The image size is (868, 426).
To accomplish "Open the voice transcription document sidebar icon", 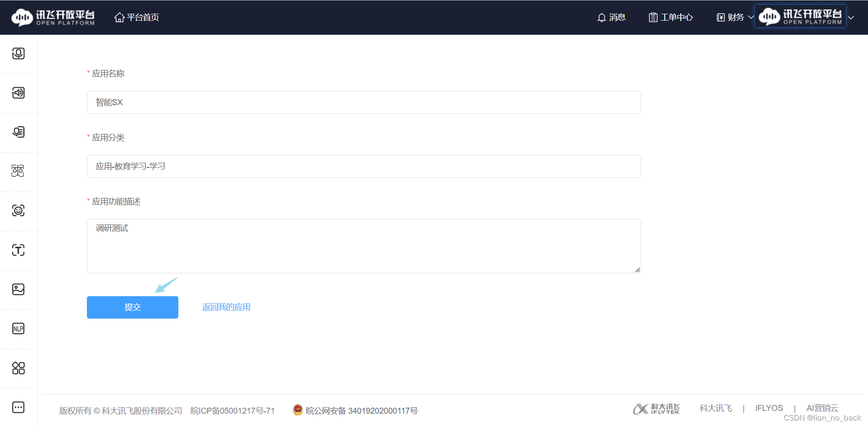I will pyautogui.click(x=18, y=132).
